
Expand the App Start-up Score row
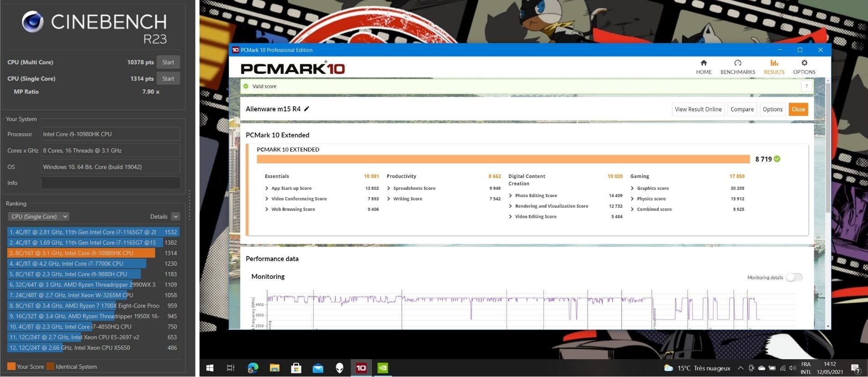coord(267,188)
